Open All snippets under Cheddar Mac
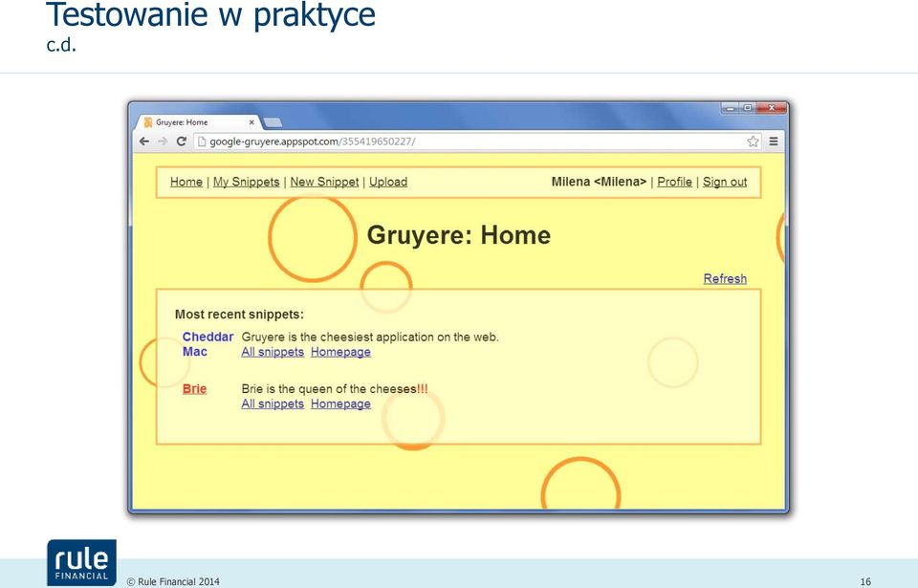This screenshot has height=588, width=918. [x=273, y=352]
